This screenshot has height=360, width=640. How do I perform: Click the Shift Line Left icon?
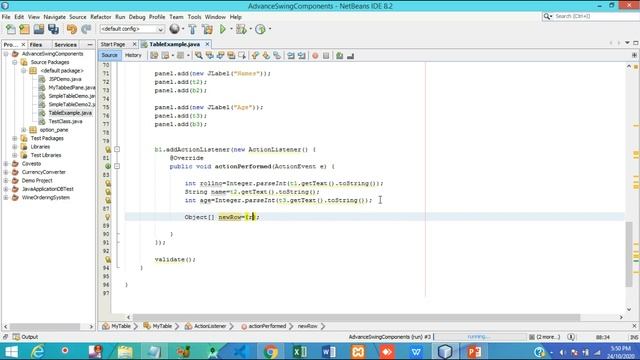pyautogui.click(x=291, y=56)
